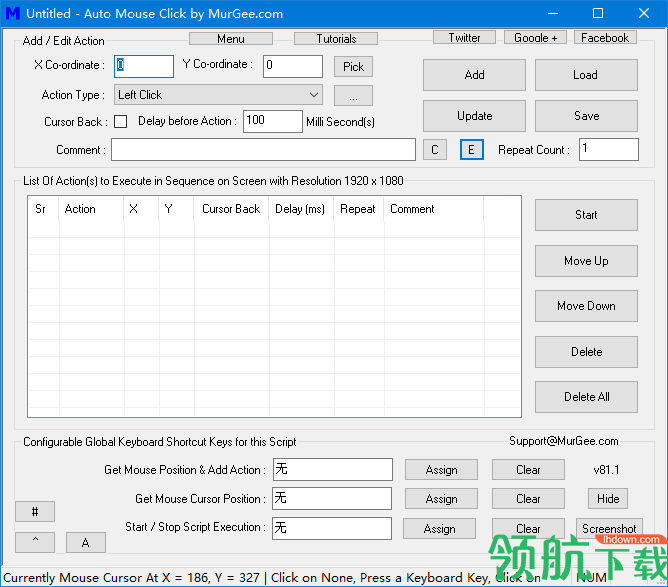
Task: Click the X column header in action list
Action: click(x=141, y=209)
